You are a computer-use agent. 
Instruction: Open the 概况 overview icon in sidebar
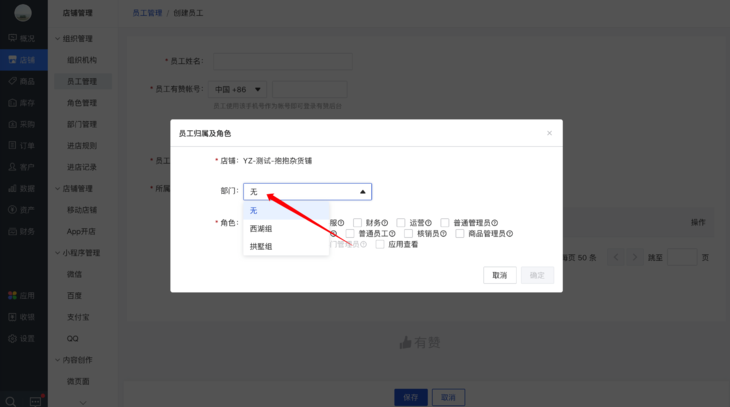(13, 38)
